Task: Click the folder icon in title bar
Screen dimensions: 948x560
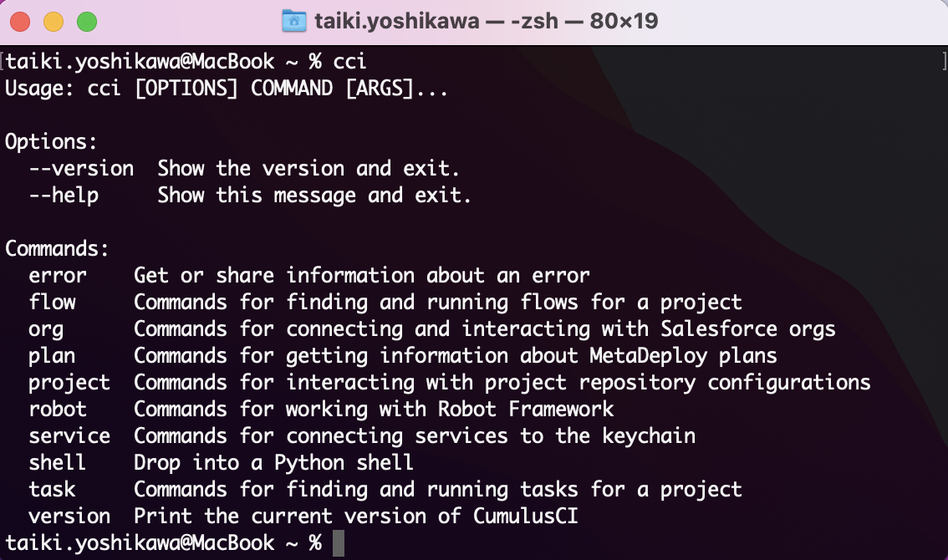Action: pyautogui.click(x=293, y=21)
